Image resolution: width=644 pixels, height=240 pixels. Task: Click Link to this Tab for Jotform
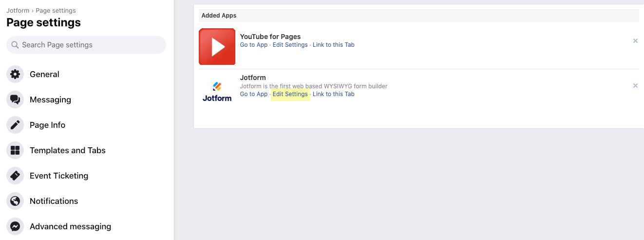(x=334, y=94)
